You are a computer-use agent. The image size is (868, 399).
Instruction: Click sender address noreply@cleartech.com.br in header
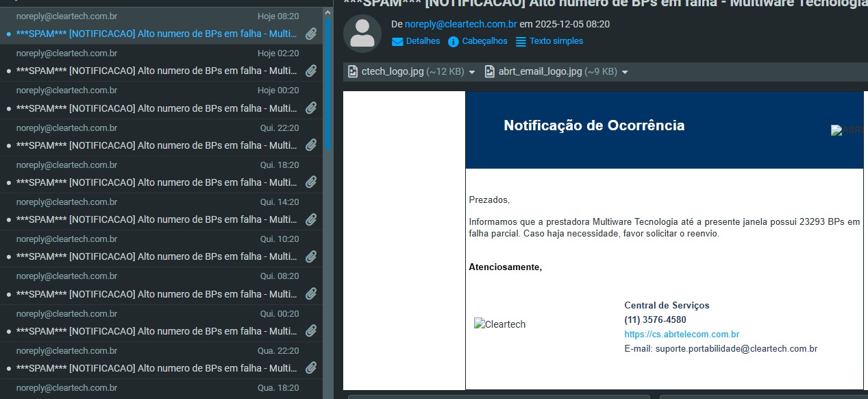point(460,24)
